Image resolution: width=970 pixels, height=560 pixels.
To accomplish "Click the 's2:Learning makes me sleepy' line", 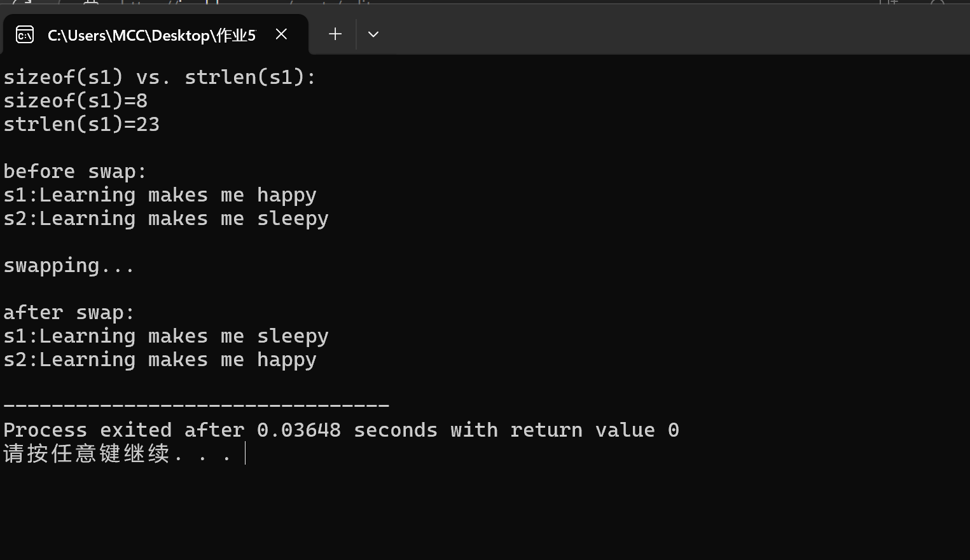I will [166, 219].
